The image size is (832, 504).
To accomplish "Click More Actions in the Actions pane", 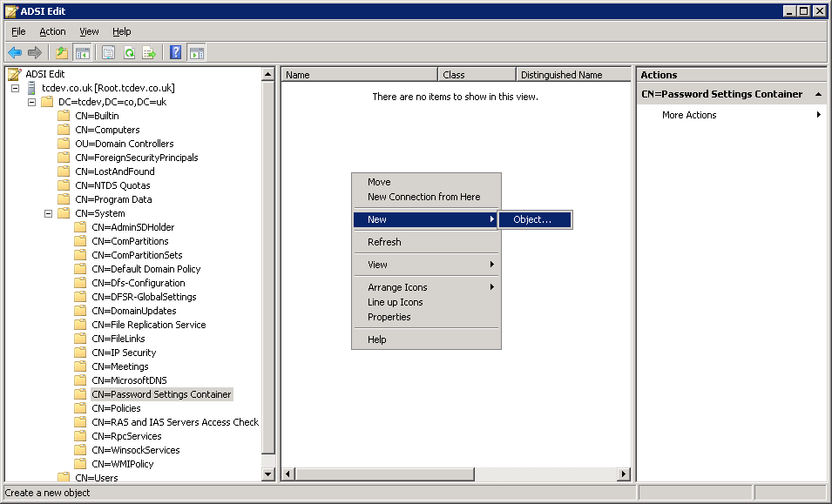I will click(689, 115).
